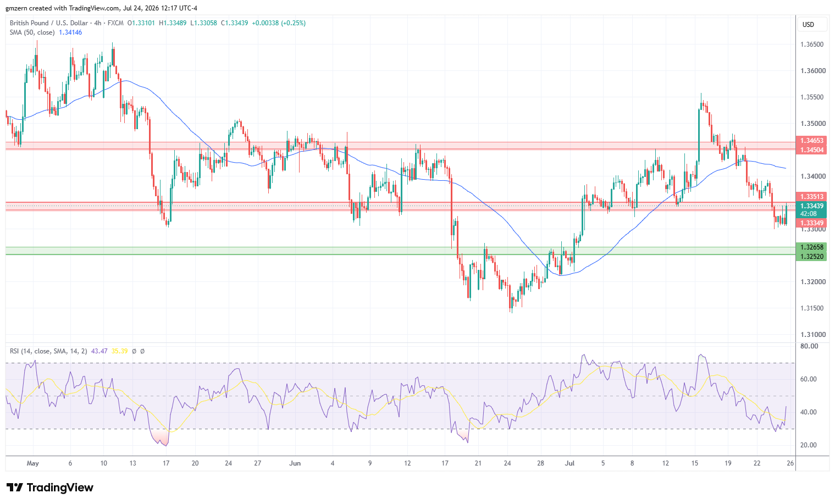Select the green 1.32520 price tag
The image size is (835, 504).
click(812, 257)
